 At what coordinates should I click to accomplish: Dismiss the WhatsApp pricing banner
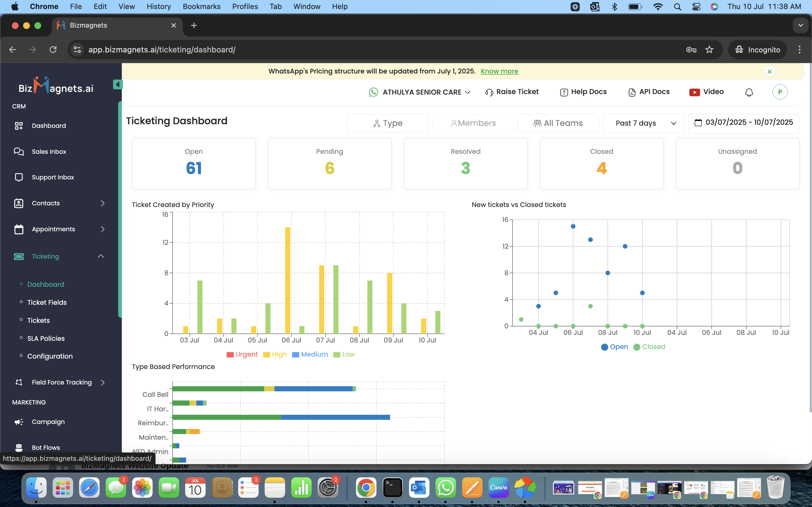(769, 71)
